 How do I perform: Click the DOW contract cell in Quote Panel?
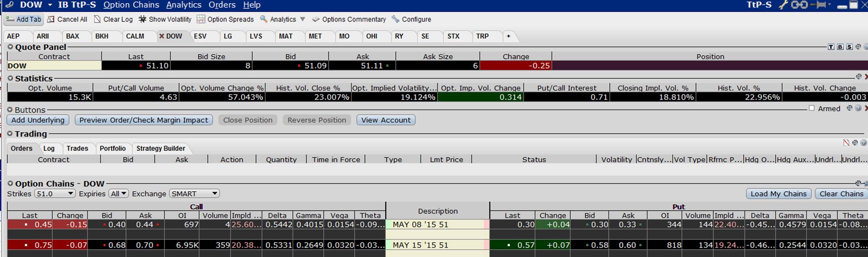54,66
